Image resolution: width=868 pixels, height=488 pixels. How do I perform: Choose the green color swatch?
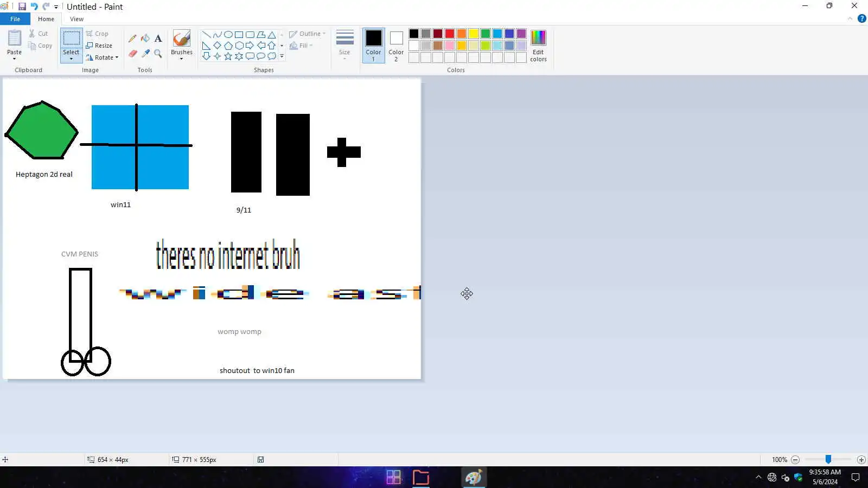(x=486, y=34)
